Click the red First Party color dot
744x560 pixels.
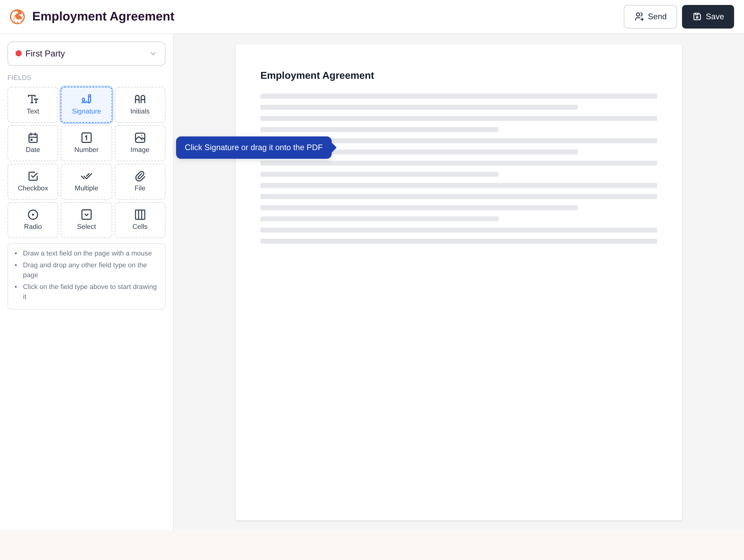(x=19, y=53)
